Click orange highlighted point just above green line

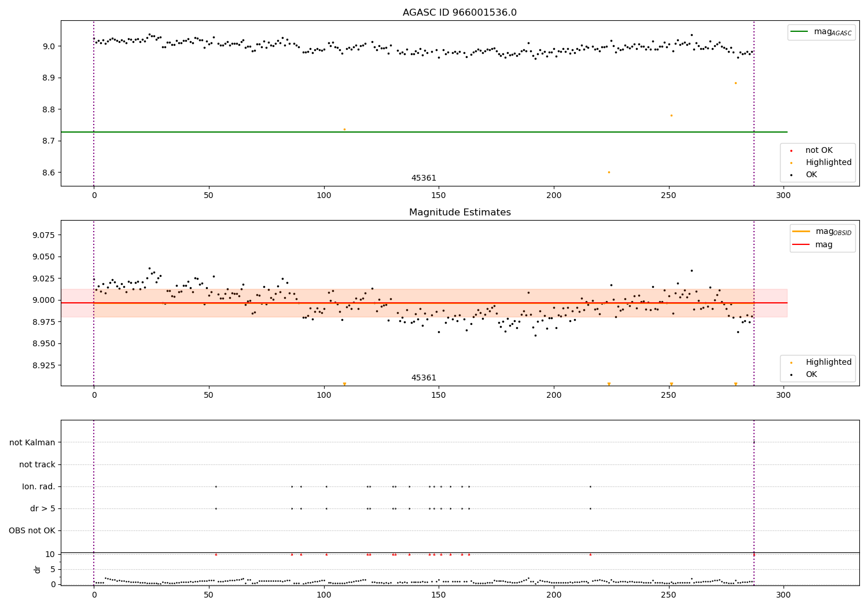pos(344,129)
